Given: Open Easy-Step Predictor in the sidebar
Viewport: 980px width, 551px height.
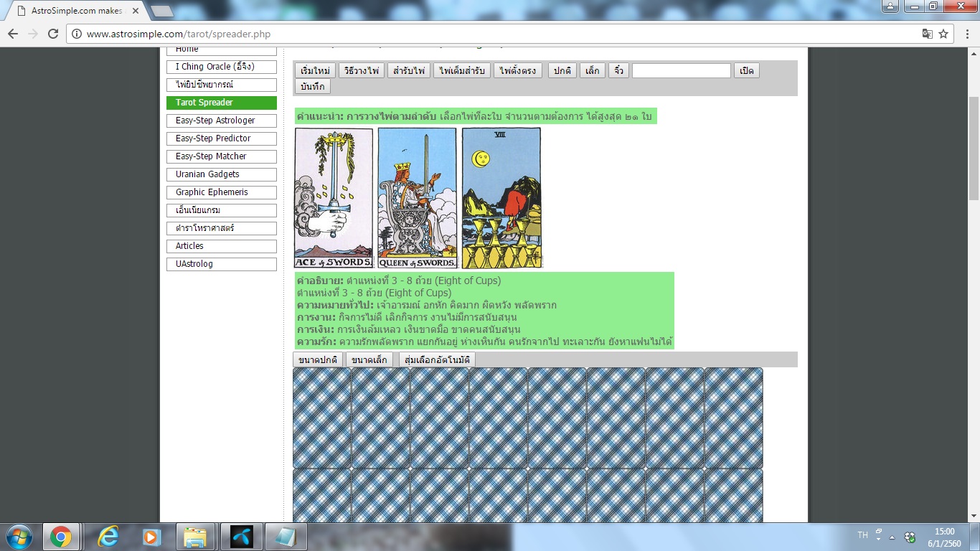Looking at the screenshot, I should click(222, 138).
